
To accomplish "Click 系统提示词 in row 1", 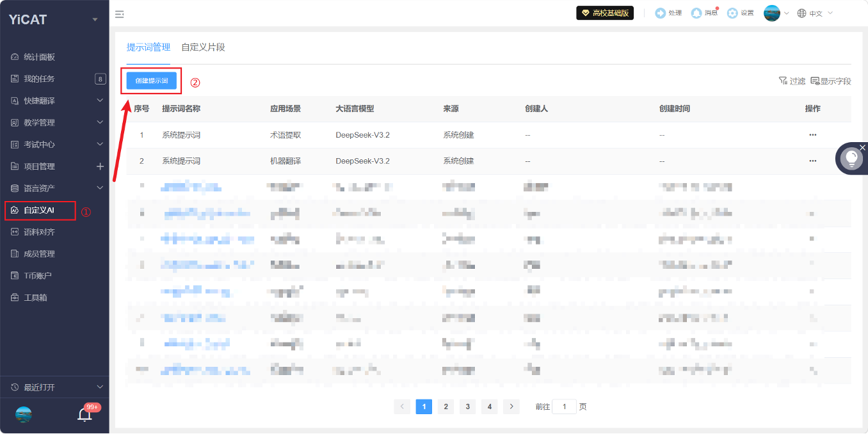I will point(182,135).
